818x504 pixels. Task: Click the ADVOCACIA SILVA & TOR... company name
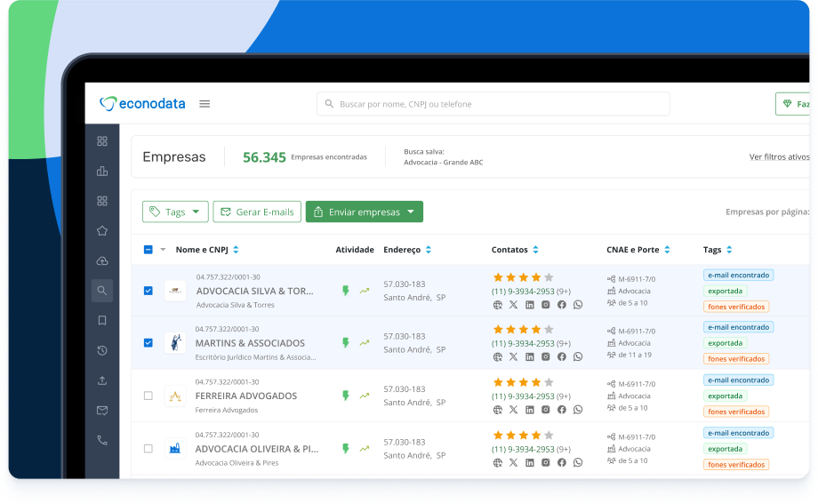[254, 291]
